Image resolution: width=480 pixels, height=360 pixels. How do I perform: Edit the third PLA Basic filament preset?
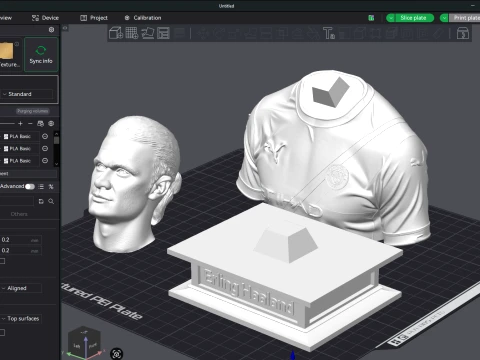point(45,161)
